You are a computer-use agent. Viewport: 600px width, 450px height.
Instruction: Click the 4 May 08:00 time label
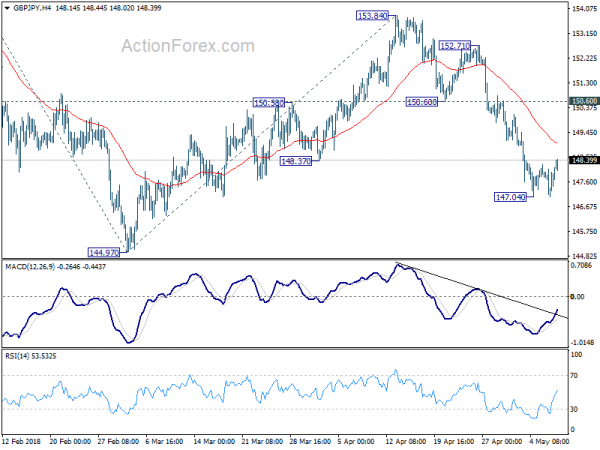click(549, 441)
